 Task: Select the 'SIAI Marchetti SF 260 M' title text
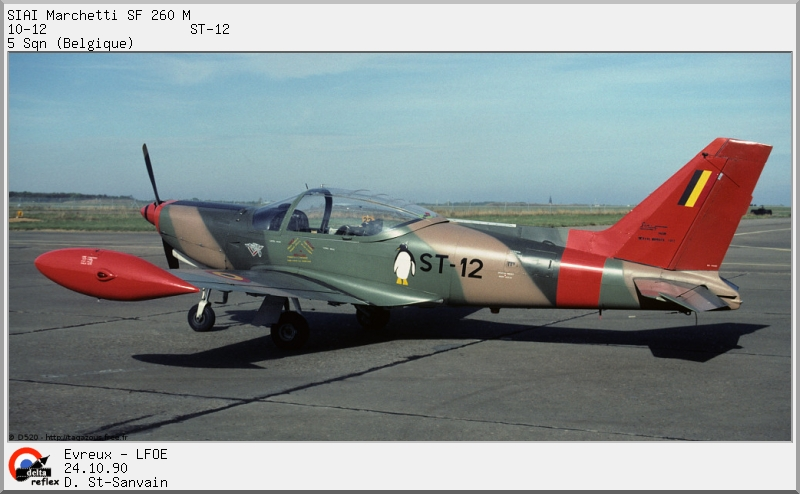(x=98, y=15)
